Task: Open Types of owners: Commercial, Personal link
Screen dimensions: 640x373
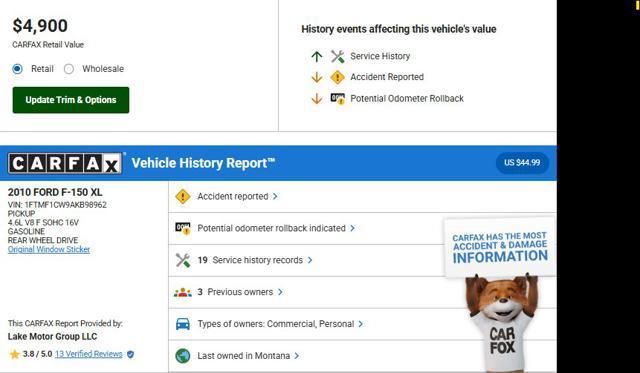Action: tap(276, 324)
